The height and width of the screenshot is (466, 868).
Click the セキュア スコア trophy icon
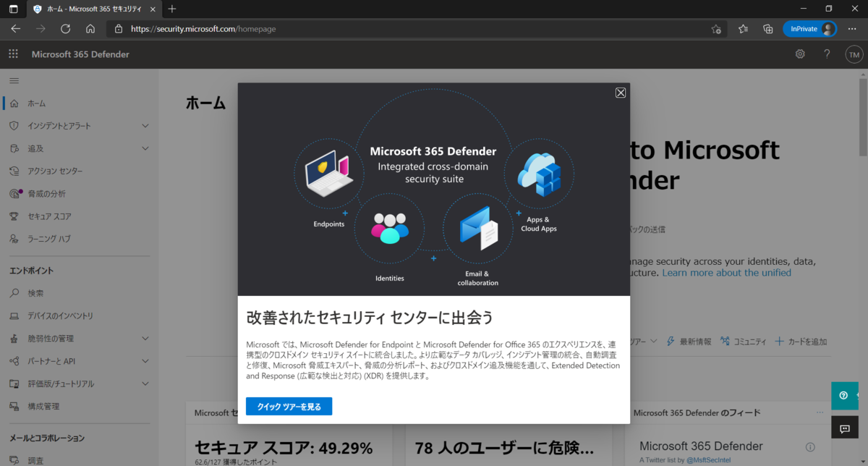14,216
